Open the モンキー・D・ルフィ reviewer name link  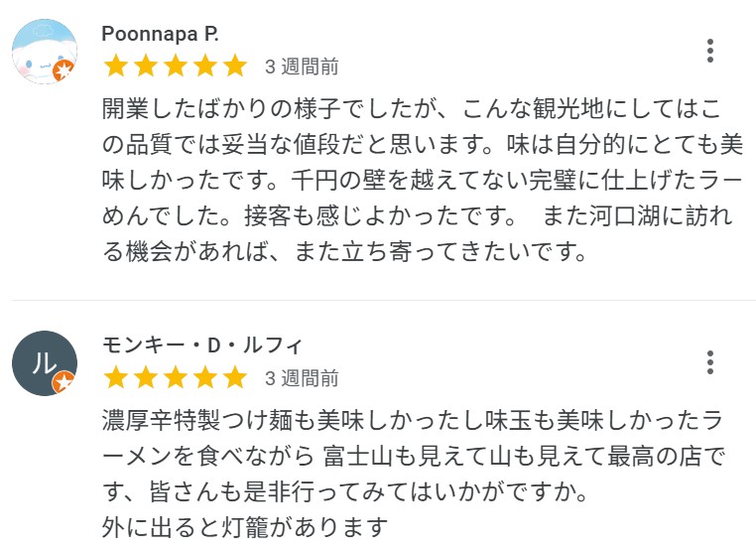click(202, 345)
